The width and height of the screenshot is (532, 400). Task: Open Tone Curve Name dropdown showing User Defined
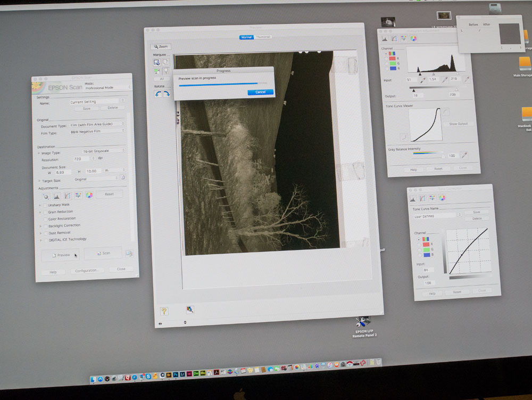[437, 216]
